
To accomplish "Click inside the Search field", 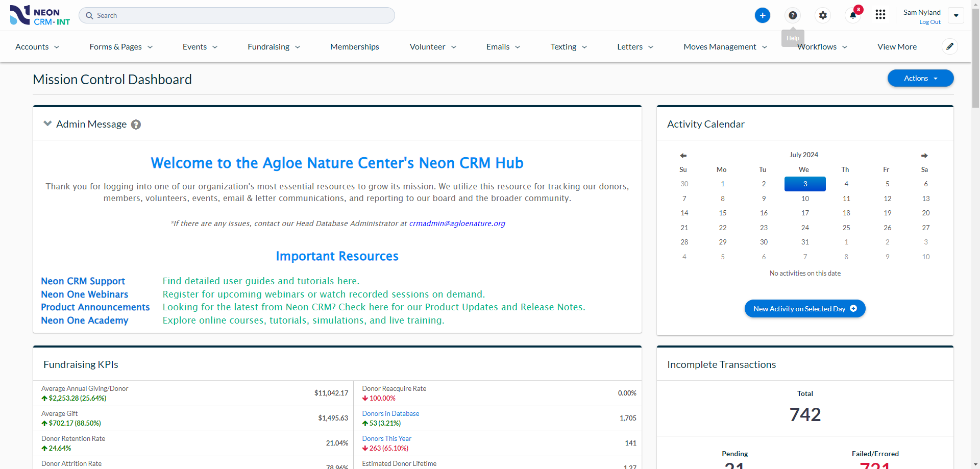I will (x=240, y=15).
